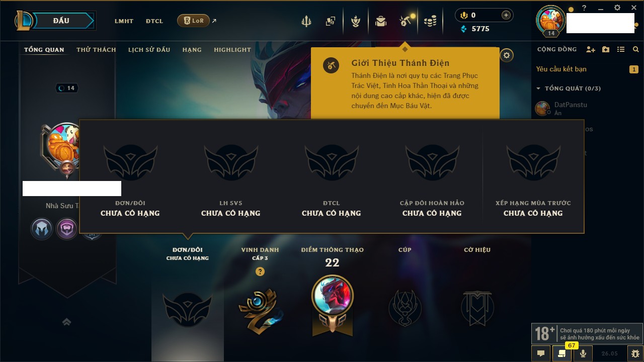Click the add friend icon

tap(591, 49)
